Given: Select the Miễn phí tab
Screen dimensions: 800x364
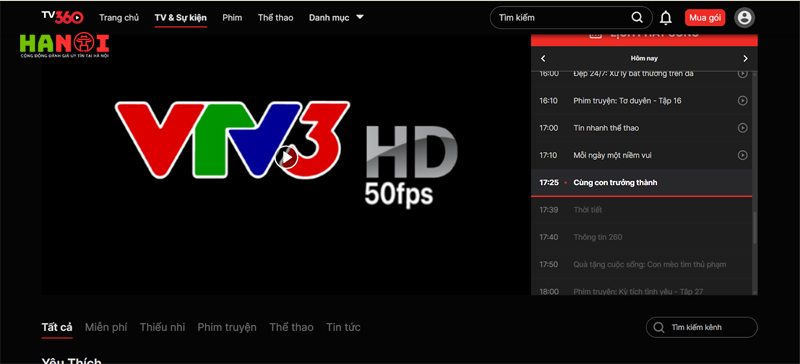Looking at the screenshot, I should [106, 327].
